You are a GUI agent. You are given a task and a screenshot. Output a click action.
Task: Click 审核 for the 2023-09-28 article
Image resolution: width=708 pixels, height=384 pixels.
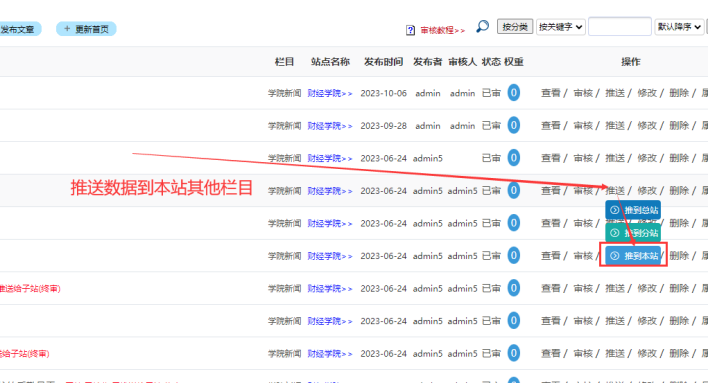pos(582,126)
